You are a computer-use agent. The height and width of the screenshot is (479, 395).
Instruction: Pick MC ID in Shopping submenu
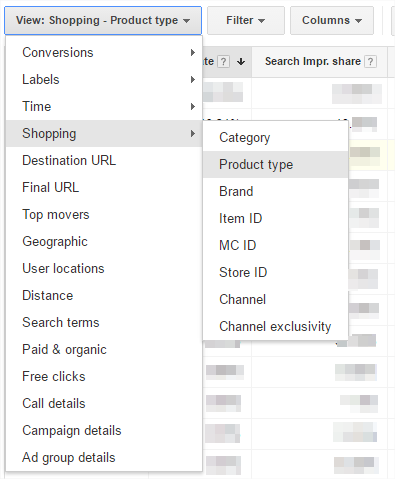[275, 246]
